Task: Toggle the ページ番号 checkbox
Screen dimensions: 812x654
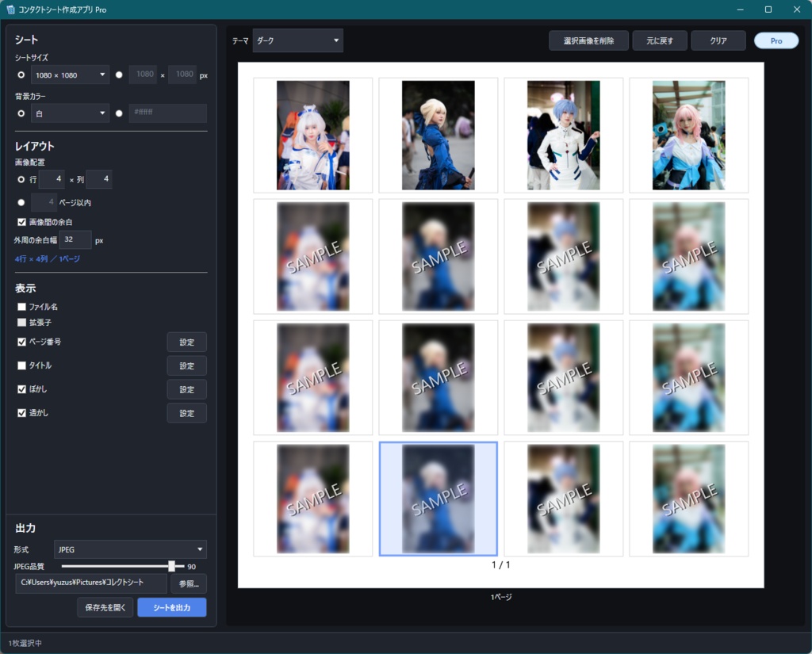Action: [21, 342]
